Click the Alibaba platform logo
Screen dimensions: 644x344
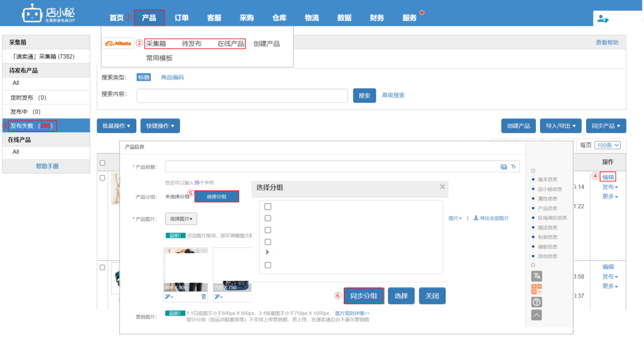click(x=118, y=44)
